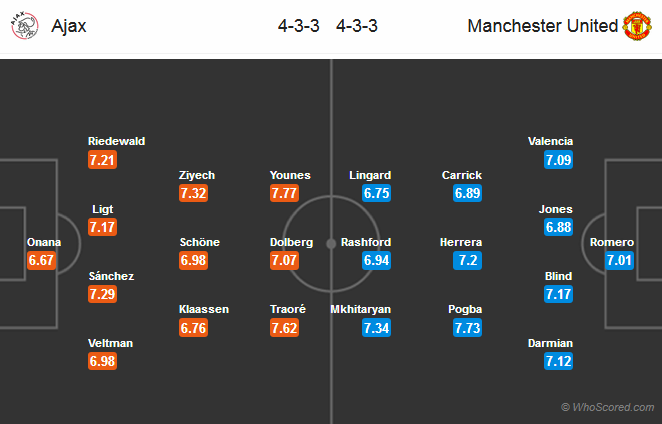662x424 pixels.
Task: Click the WhoScored.com watermark
Action: click(608, 407)
